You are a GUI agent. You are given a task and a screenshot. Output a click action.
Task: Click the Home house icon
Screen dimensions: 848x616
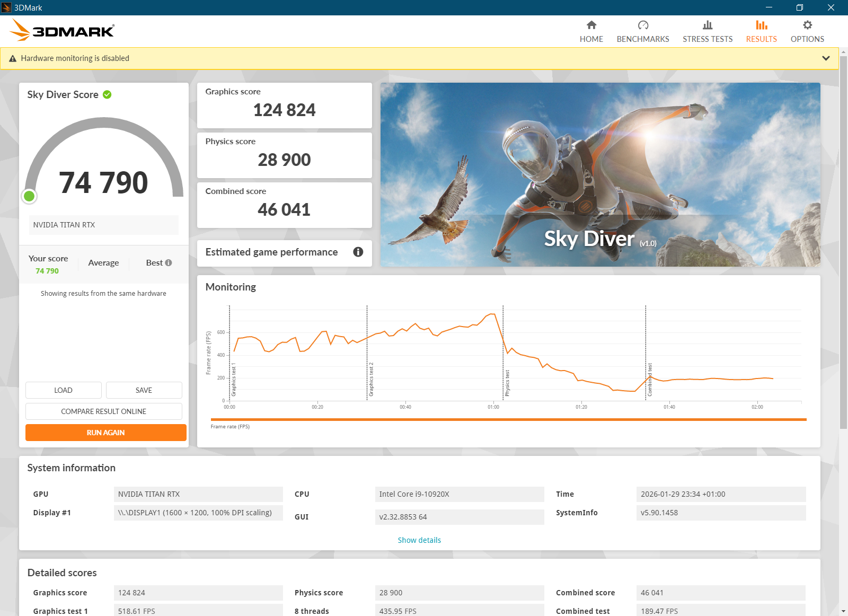click(591, 25)
